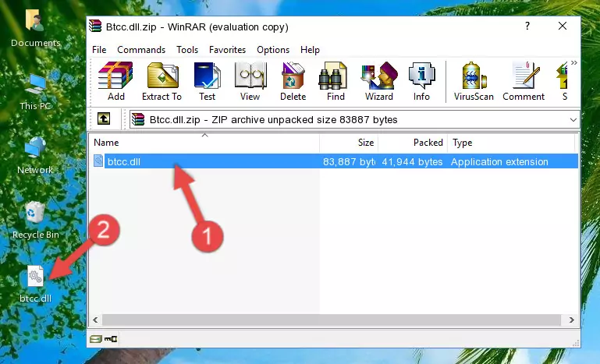600x364 pixels.
Task: Select the This PC desktop icon
Action: (35, 92)
